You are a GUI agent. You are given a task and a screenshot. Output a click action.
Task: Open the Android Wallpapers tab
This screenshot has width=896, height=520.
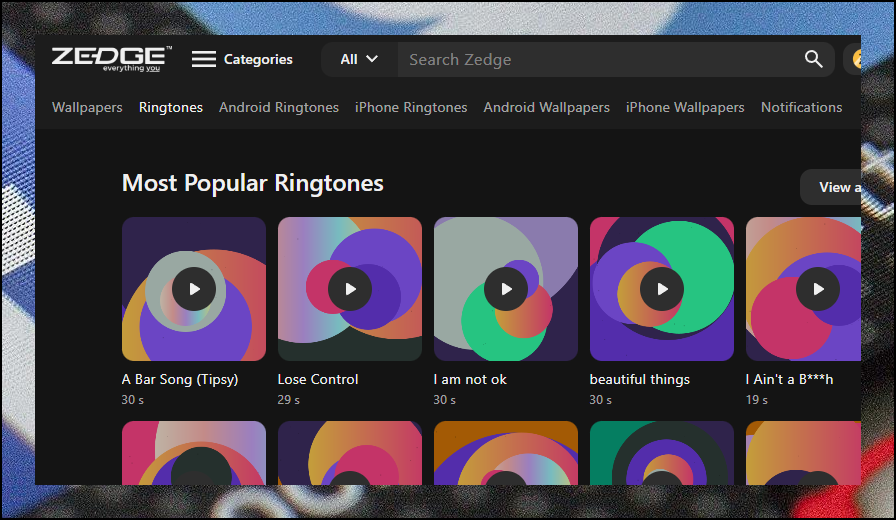[546, 107]
